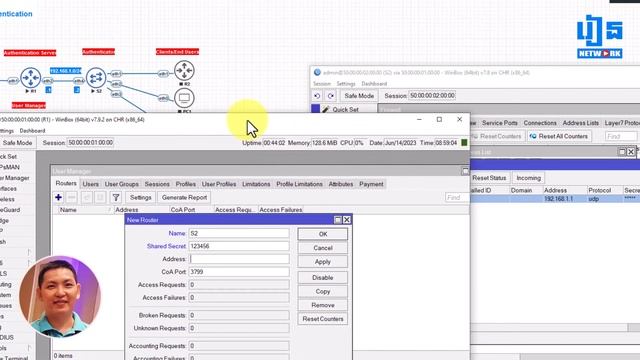This screenshot has height=360, width=640.
Task: Select the R1 router node in topology
Action: [x=31, y=78]
